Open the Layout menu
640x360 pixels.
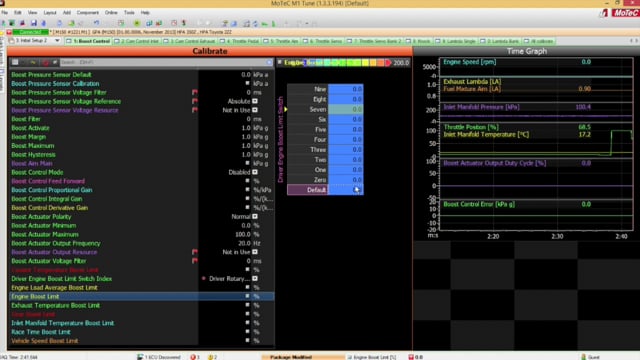(50, 13)
